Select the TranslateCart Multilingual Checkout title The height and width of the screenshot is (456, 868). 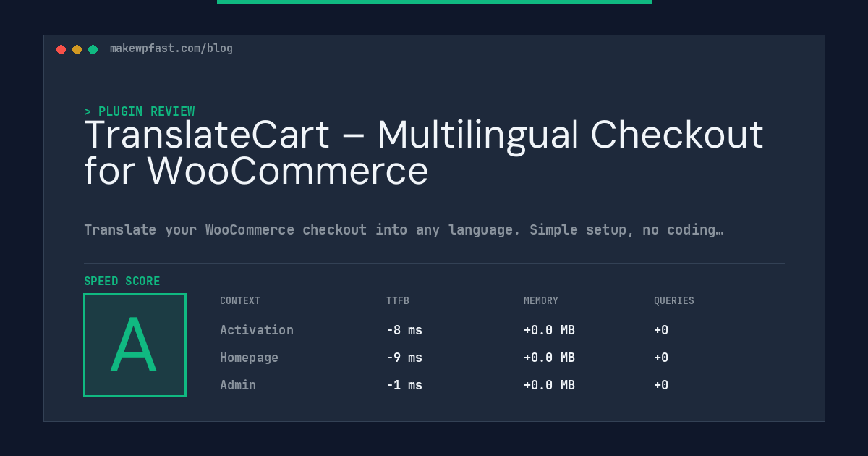pos(424,153)
